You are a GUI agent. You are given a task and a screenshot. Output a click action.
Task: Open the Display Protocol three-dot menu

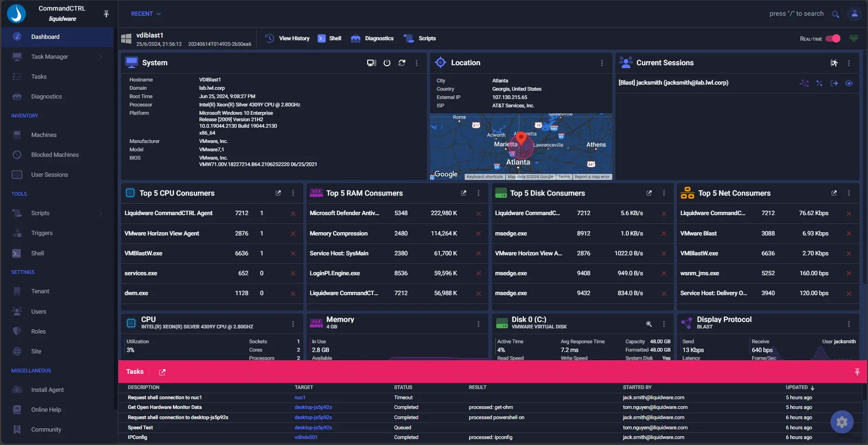[849, 324]
